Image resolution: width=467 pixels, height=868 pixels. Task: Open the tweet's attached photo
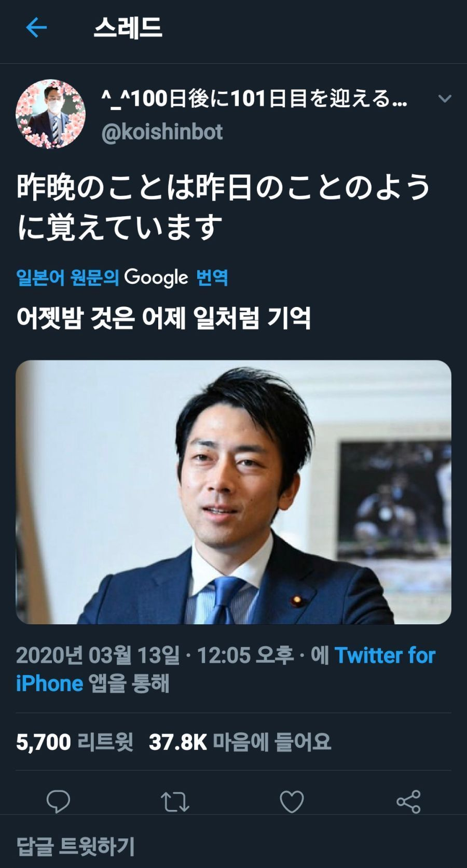[233, 492]
